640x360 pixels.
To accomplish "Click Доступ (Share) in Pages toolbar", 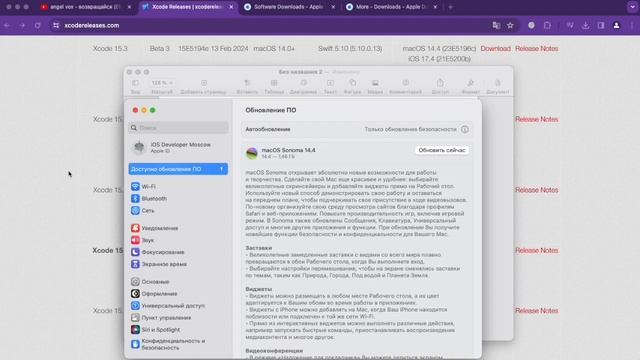I will (440, 87).
